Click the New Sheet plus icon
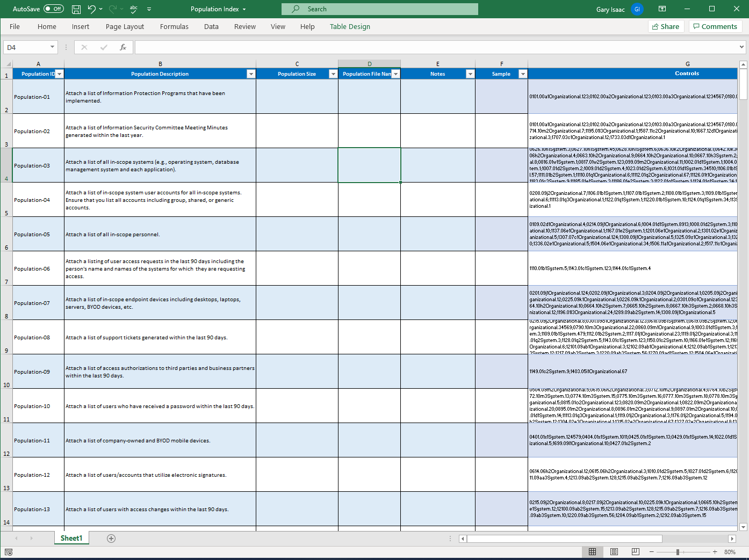This screenshot has height=560, width=749. [x=111, y=539]
